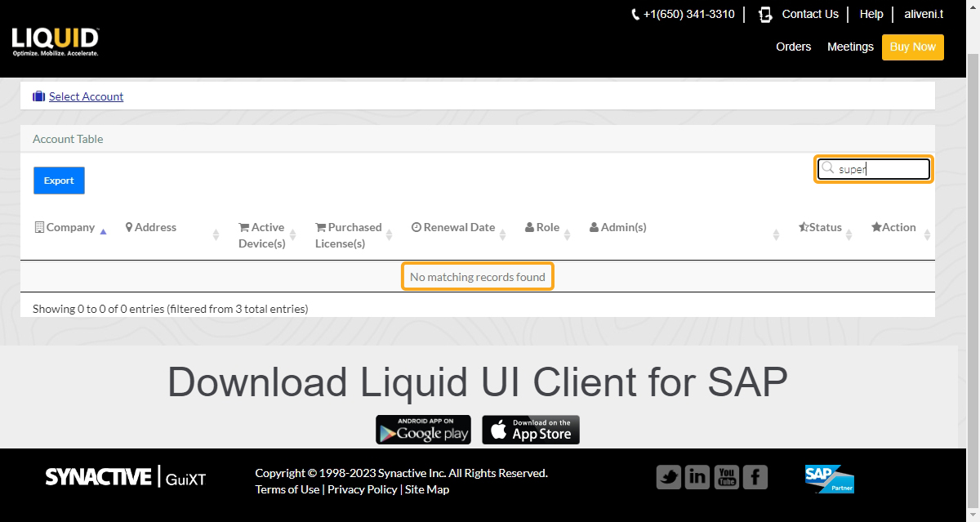Click the SAP Partner badge
Image resolution: width=980 pixels, height=522 pixels.
click(x=829, y=480)
